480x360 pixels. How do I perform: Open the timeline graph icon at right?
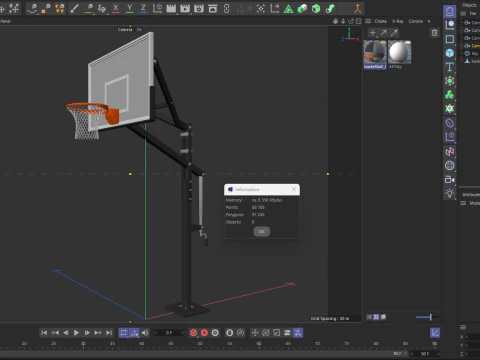(x=435, y=333)
